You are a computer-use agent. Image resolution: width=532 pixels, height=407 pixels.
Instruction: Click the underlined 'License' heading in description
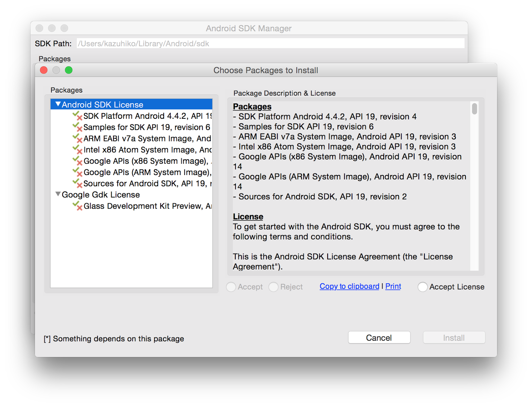click(248, 216)
